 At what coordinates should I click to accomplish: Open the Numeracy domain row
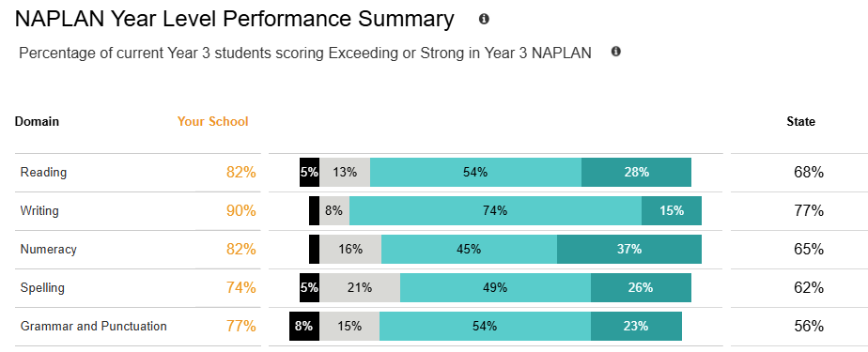click(x=49, y=250)
